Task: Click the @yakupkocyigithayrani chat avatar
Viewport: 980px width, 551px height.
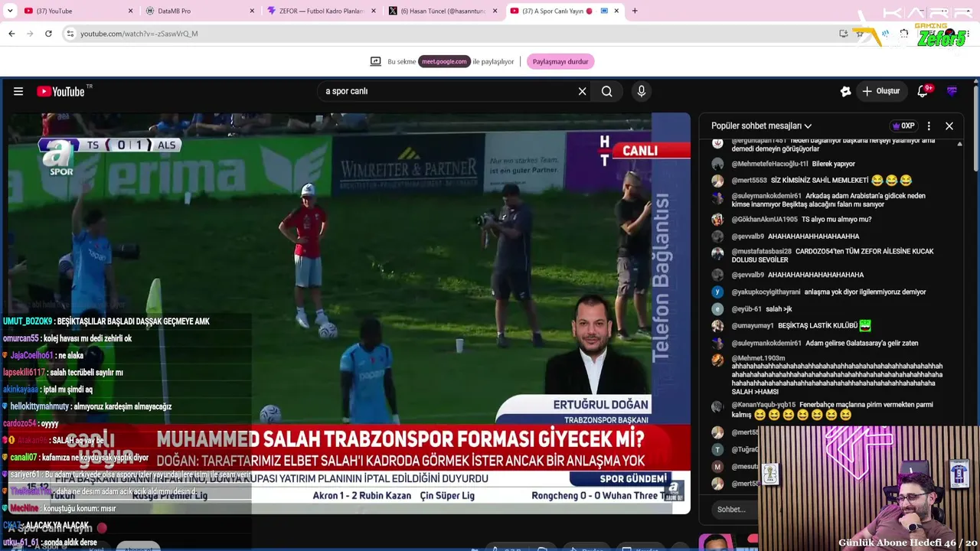Action: click(x=717, y=292)
